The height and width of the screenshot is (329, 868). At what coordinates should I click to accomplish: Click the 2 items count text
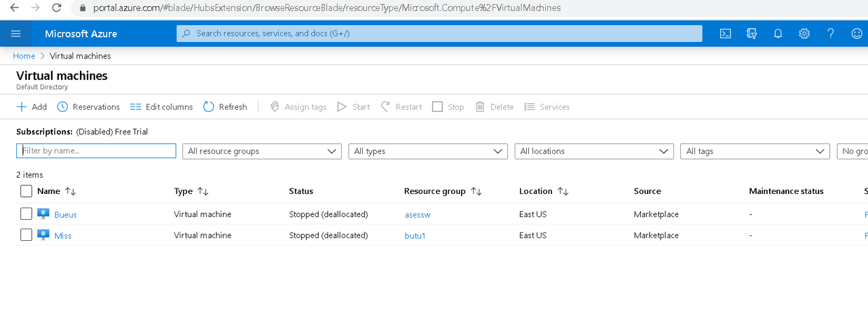pos(30,175)
